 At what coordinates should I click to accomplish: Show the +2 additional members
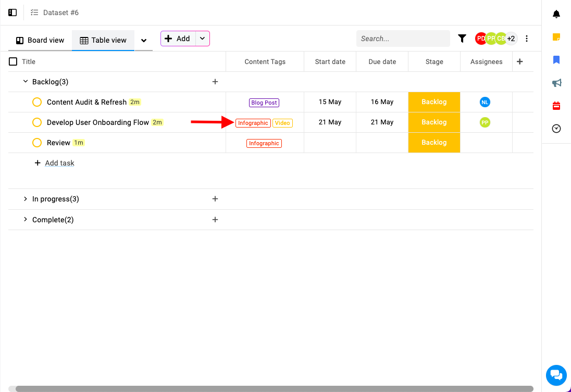coord(511,39)
